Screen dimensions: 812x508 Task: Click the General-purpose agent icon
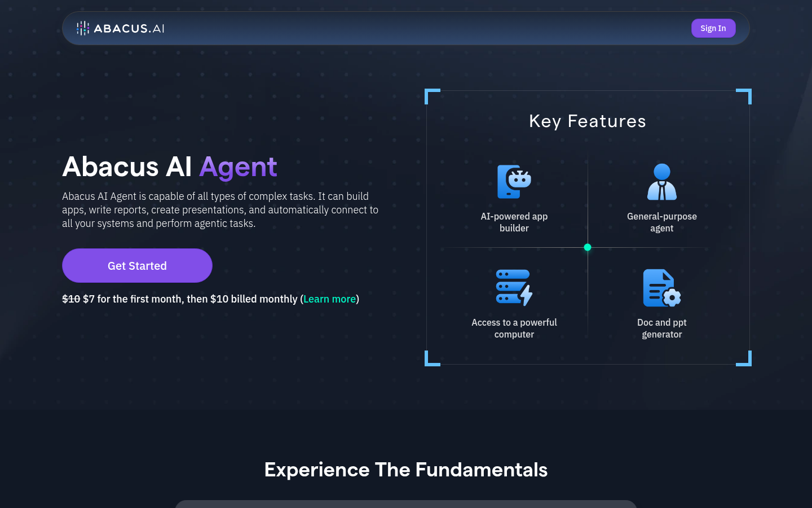[x=662, y=182]
